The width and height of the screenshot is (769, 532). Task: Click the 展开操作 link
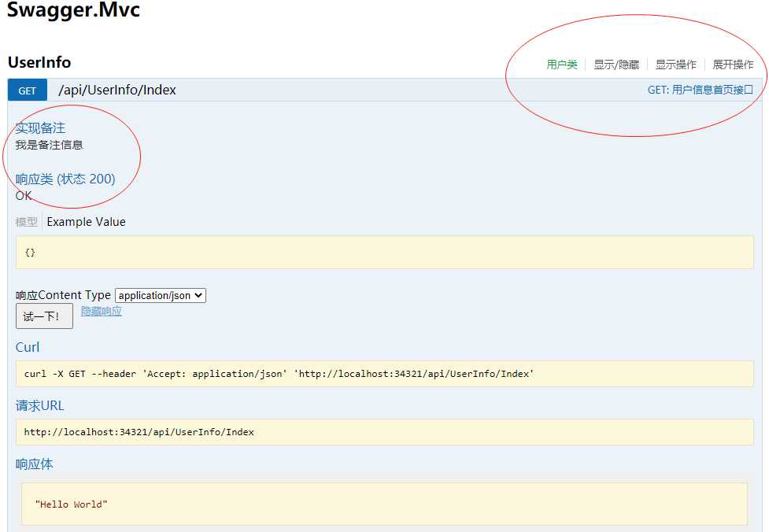click(733, 65)
